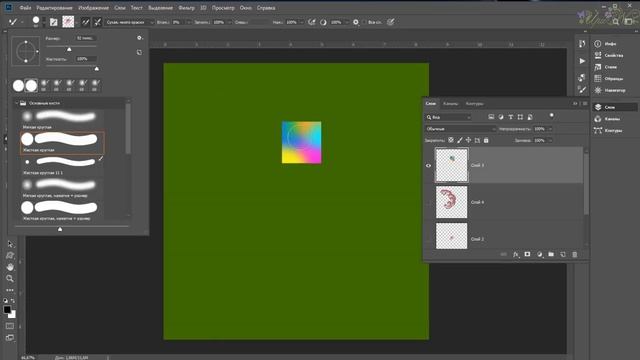Open the Edit Toolbar three-dots button
Image resolution: width=640 pixels, height=360 pixels.
10,290
